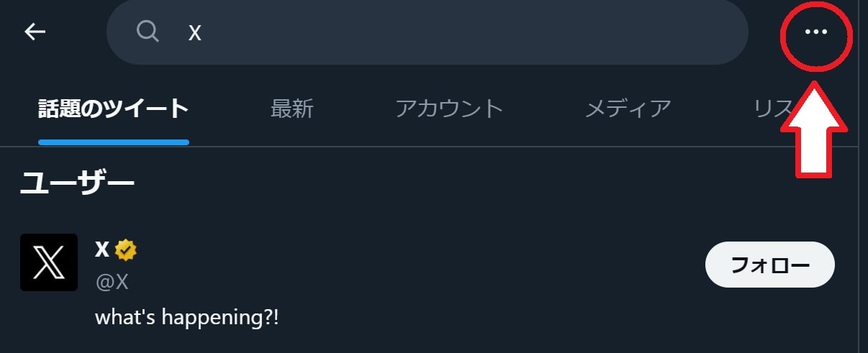Click the "what's happening?!" bio text

click(x=186, y=316)
